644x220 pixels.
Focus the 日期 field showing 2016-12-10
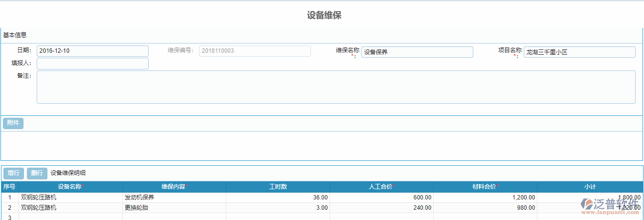click(x=92, y=51)
